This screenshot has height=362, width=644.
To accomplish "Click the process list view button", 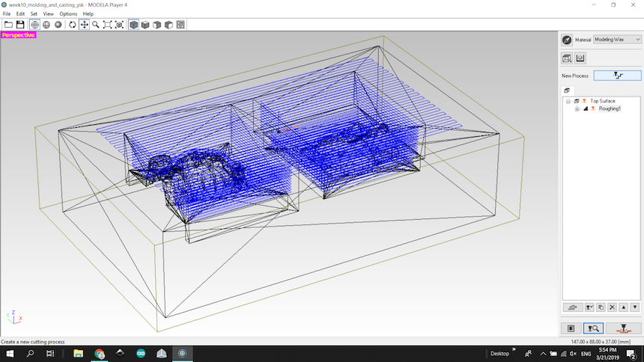I will (x=571, y=328).
